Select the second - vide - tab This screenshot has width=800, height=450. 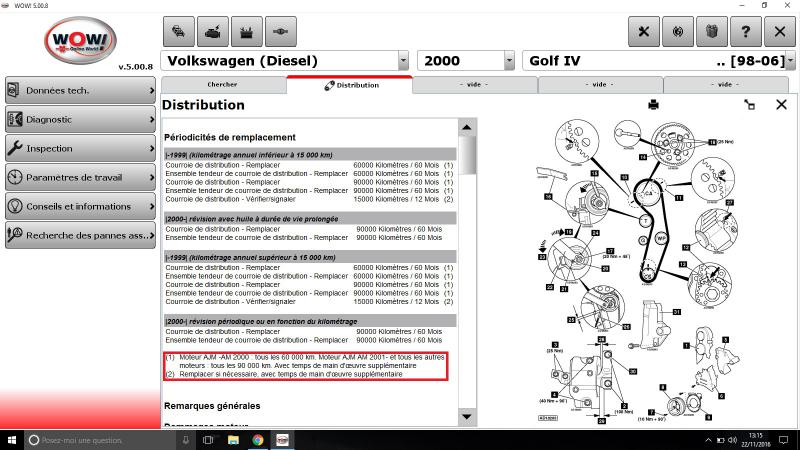599,85
